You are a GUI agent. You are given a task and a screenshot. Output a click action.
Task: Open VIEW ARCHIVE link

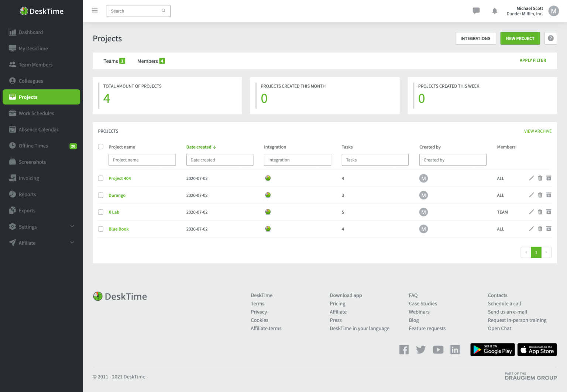point(538,131)
